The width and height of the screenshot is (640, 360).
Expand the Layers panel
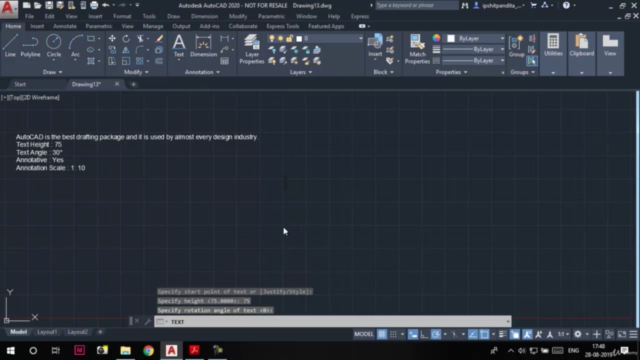(301, 72)
